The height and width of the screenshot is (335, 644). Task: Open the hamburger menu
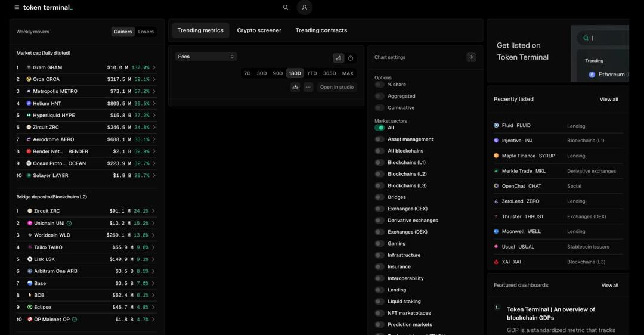(17, 8)
